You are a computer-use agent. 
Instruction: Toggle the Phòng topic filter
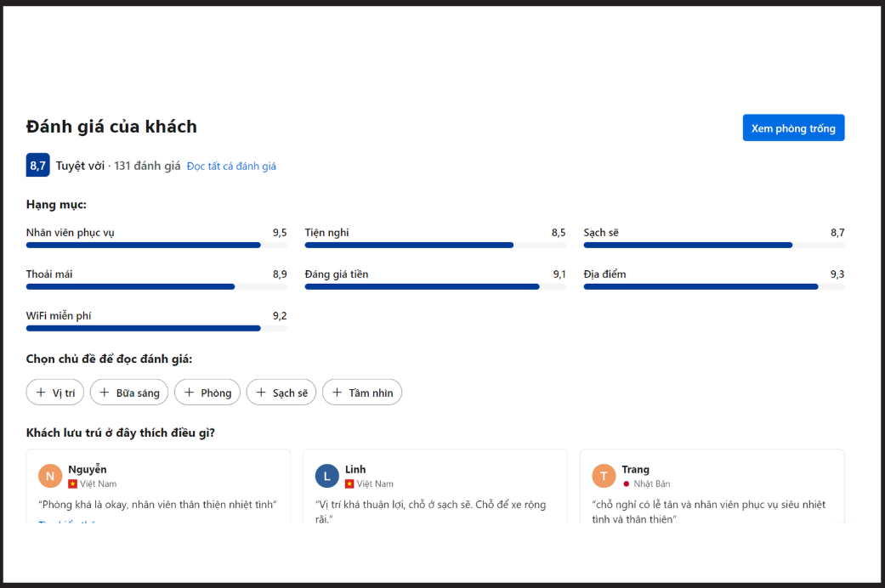click(x=207, y=393)
